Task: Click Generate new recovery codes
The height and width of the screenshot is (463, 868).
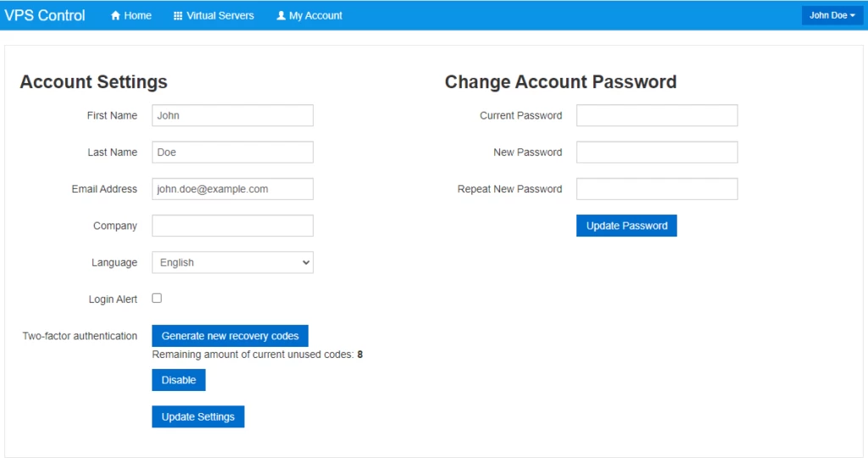Action: 230,336
